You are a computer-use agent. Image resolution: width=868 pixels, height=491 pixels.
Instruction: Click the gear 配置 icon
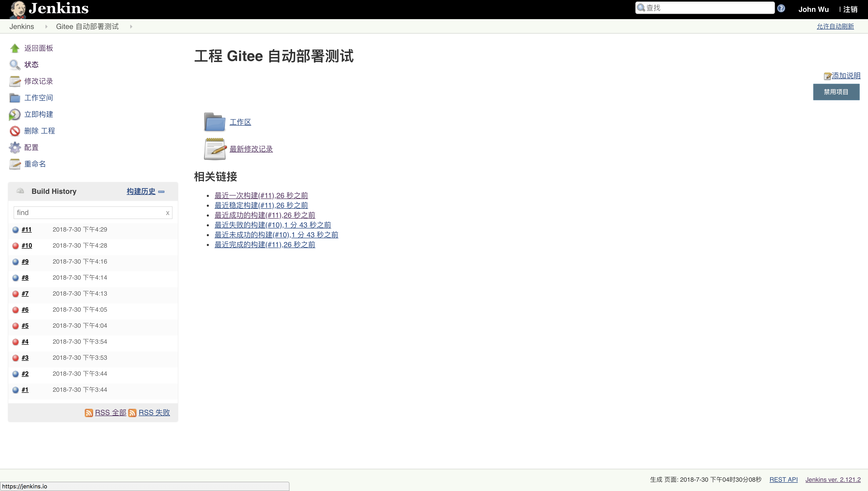click(x=15, y=147)
